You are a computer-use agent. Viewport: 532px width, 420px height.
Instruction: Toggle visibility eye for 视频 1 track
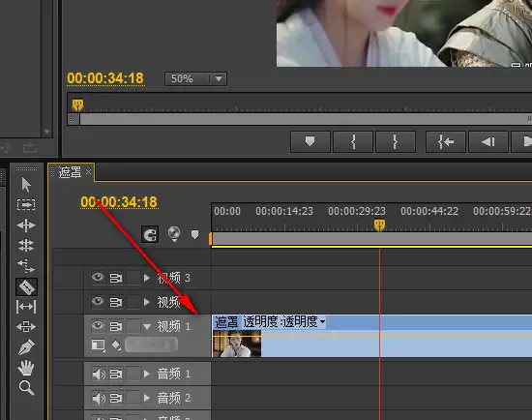(98, 325)
